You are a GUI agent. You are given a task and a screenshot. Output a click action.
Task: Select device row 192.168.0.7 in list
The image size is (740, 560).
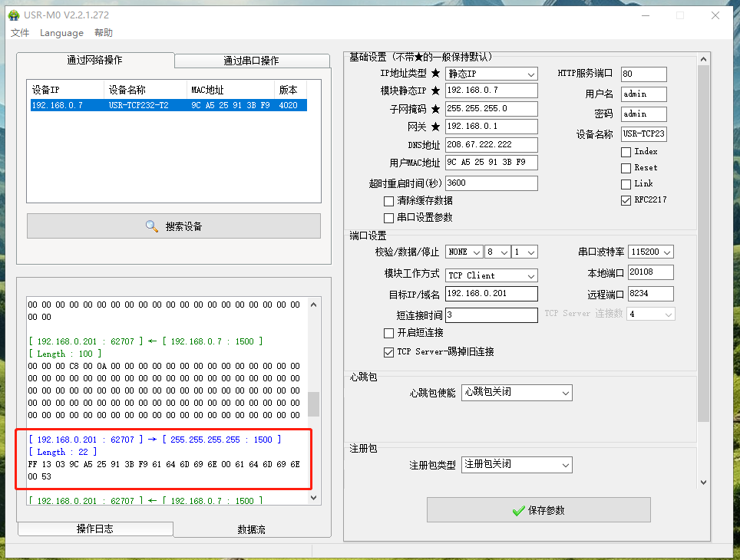click(167, 105)
